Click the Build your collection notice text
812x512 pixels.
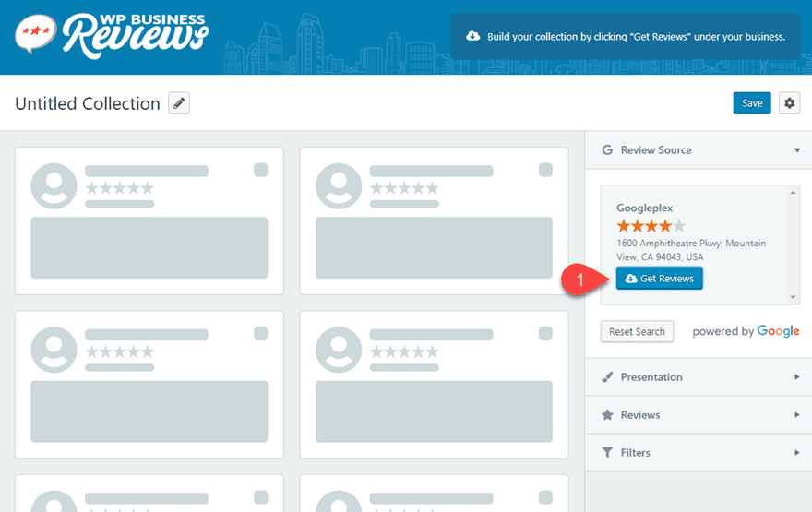pos(636,37)
